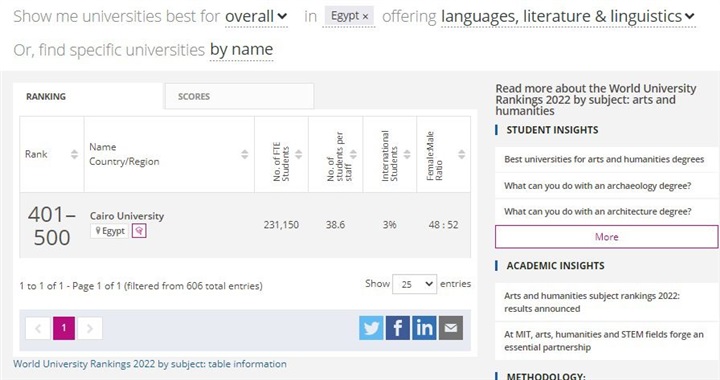720x380 pixels.
Task: Go to next results page arrow
Action: click(90, 328)
